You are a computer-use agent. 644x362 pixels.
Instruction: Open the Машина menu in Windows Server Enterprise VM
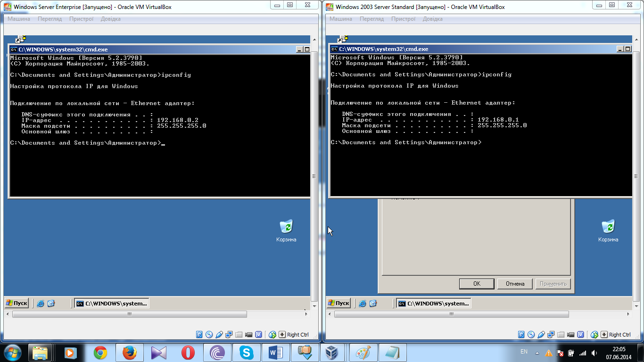click(19, 19)
